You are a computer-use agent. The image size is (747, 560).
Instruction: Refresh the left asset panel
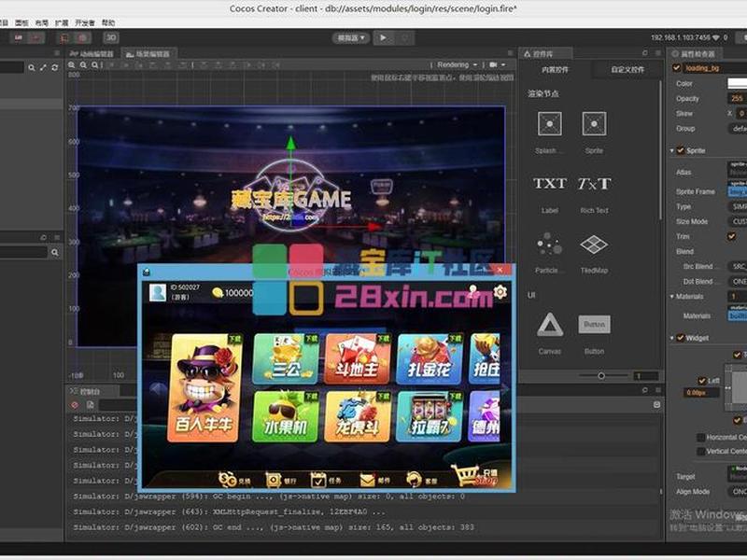pos(55,67)
